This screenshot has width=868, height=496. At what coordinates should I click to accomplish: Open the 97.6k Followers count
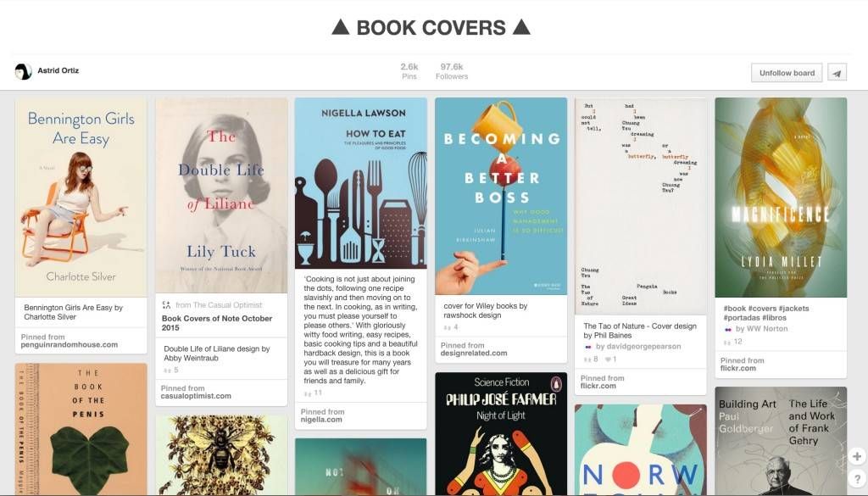(x=452, y=71)
